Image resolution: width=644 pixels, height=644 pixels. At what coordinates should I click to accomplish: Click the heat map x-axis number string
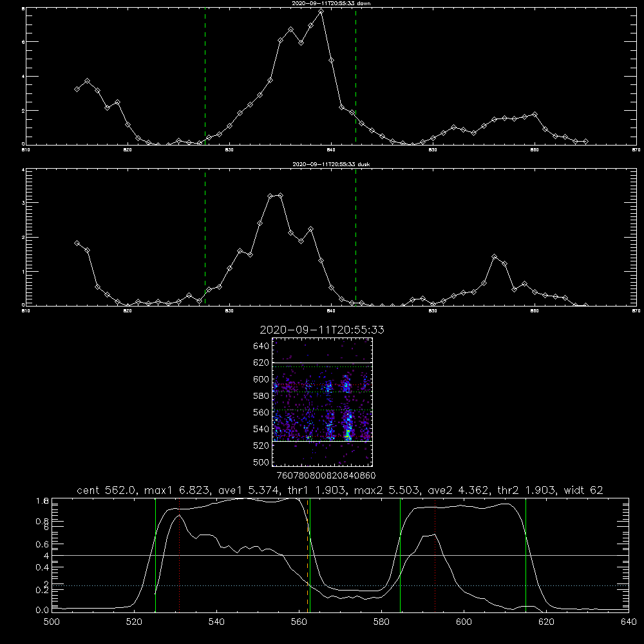tap(326, 475)
